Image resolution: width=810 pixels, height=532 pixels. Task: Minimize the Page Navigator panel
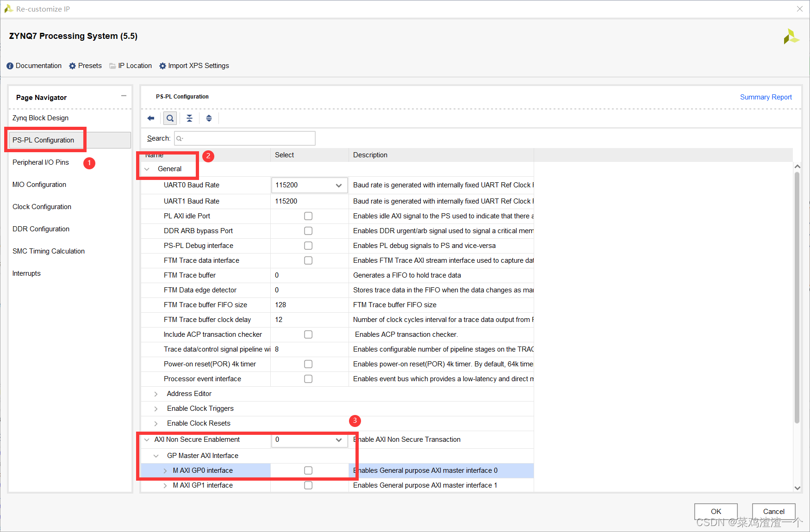124,96
